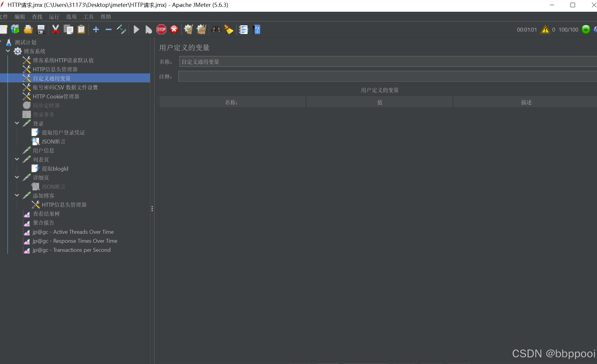
Task: Click the Shutdown red X icon
Action: (x=174, y=29)
